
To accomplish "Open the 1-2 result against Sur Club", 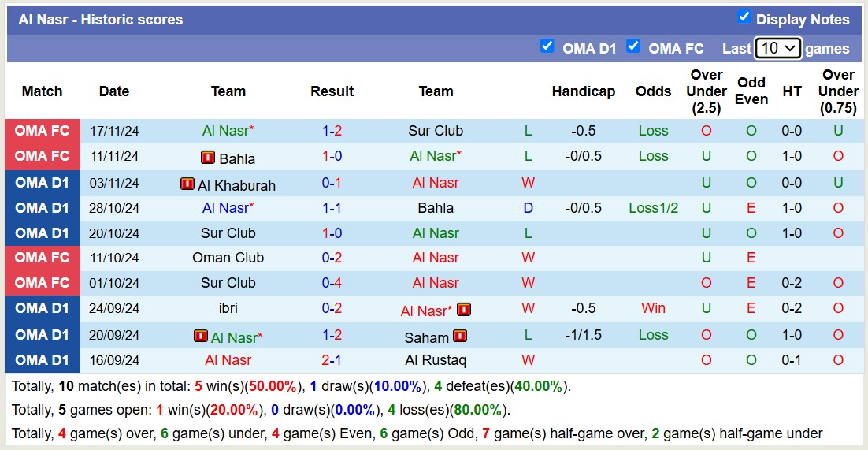I will tap(332, 131).
